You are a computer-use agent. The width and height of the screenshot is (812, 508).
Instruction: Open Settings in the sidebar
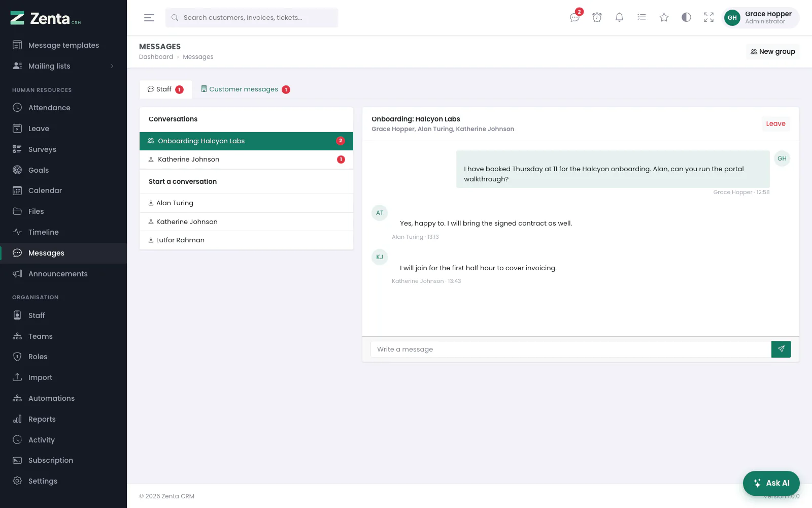coord(63,481)
